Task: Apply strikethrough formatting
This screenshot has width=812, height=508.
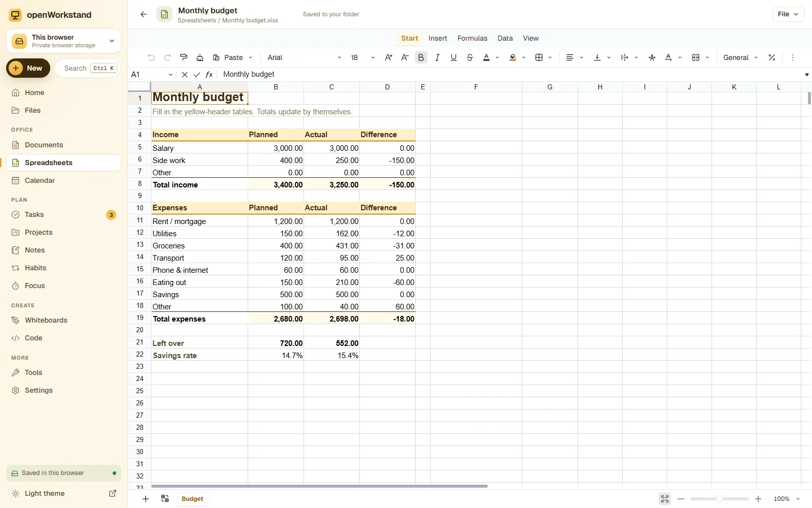Action: click(x=470, y=57)
